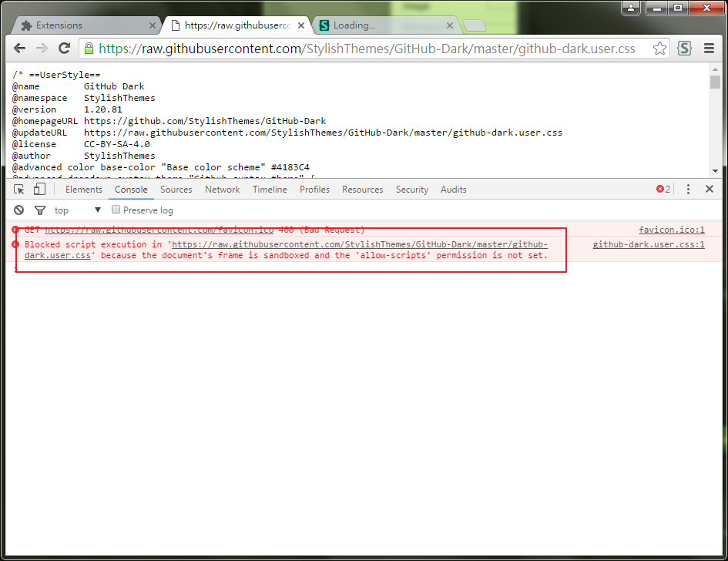This screenshot has height=561, width=728.
Task: Click the page vertical scrollbar thumb
Action: point(715,82)
